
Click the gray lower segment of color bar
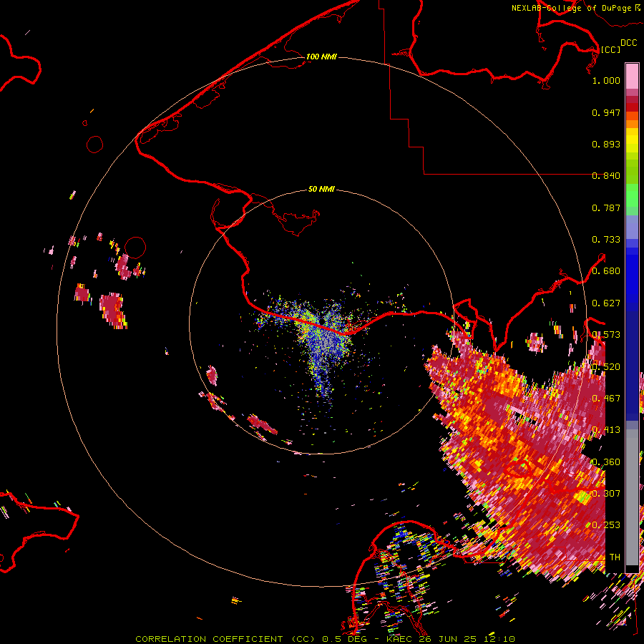pos(632,497)
